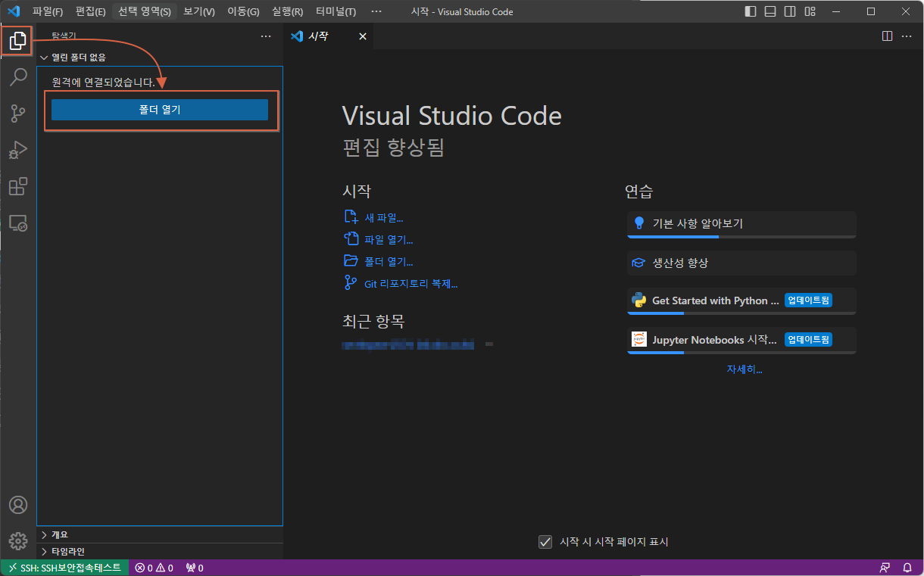Open the Remote Explorer view
Image resolution: width=924 pixels, height=576 pixels.
pyautogui.click(x=17, y=223)
